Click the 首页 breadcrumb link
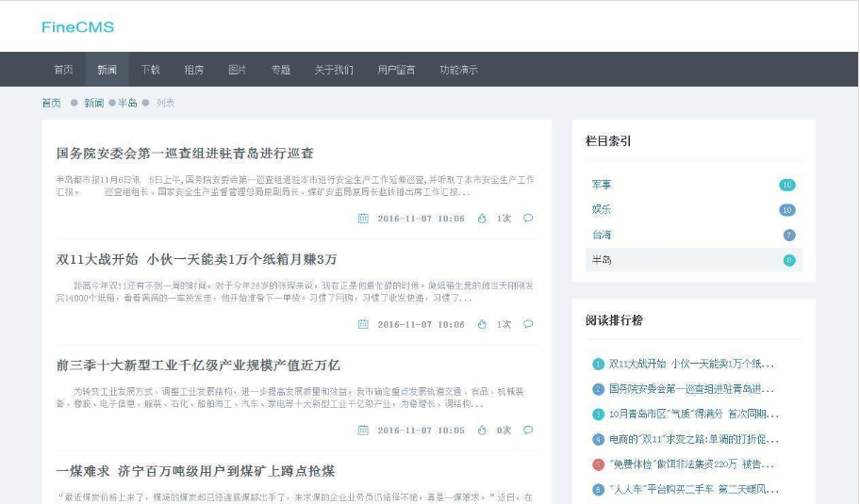The width and height of the screenshot is (860, 504). (x=52, y=103)
